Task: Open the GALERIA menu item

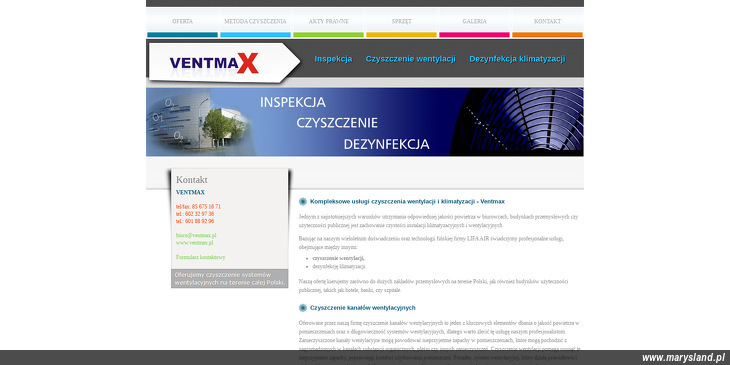Action: click(x=474, y=21)
